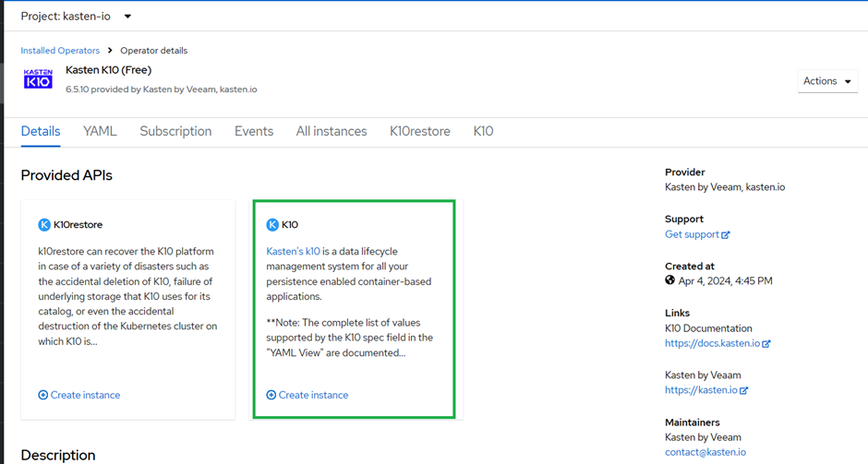
Task: Switch to the Details tab
Action: point(41,132)
